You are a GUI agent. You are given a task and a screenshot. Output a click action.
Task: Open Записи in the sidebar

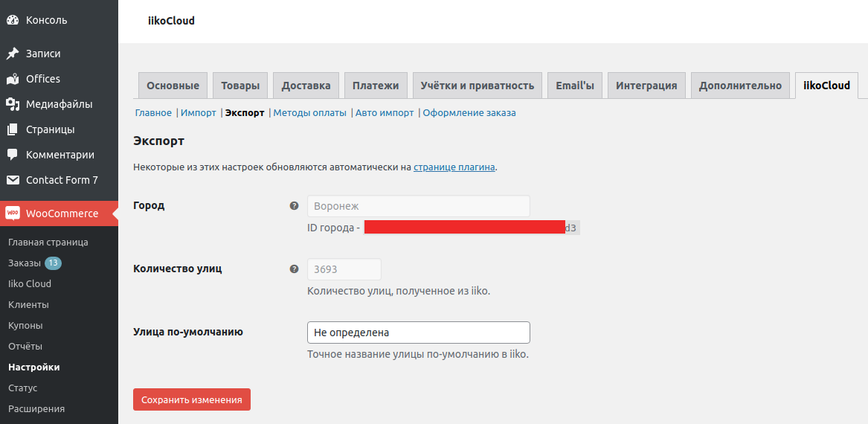coord(59,54)
